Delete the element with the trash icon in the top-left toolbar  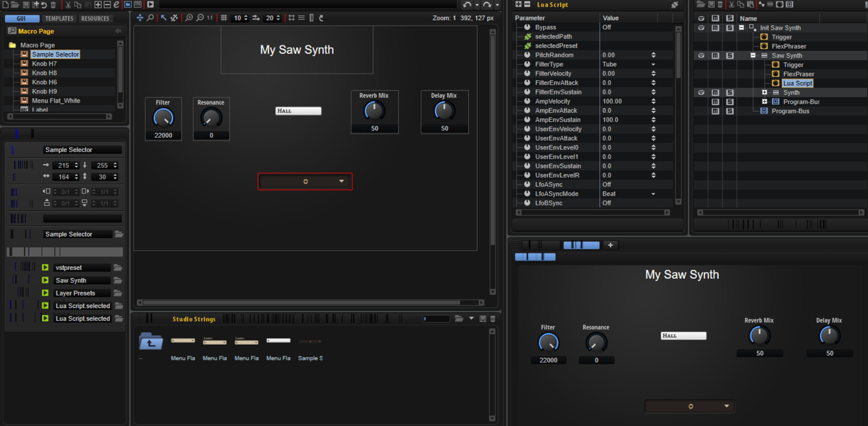[53, 5]
